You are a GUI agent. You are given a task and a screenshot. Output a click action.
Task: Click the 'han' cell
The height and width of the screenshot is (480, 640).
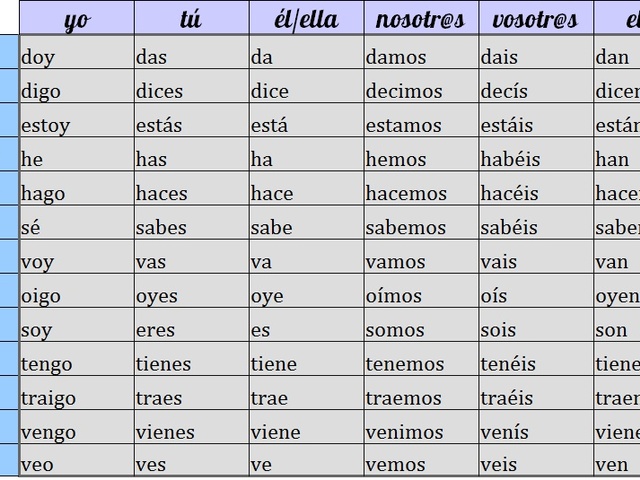coord(617,155)
